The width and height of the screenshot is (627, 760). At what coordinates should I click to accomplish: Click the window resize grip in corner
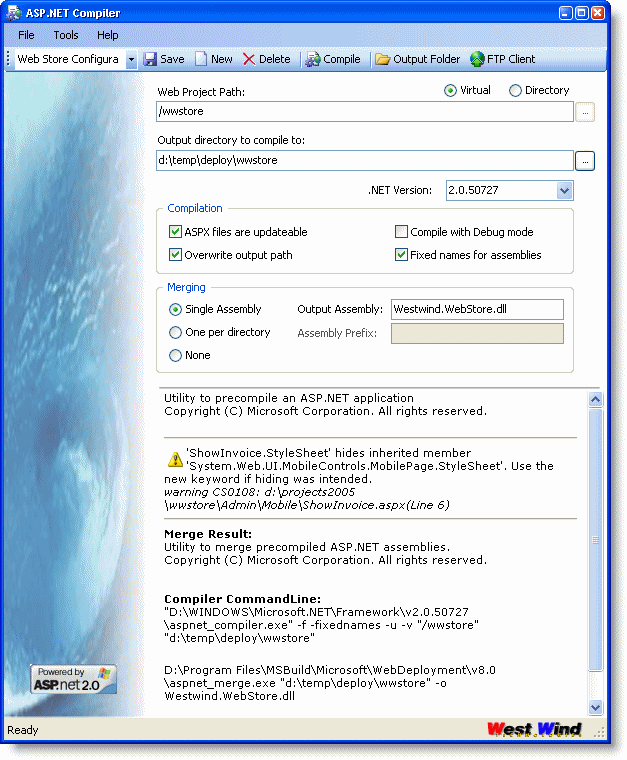pos(600,732)
